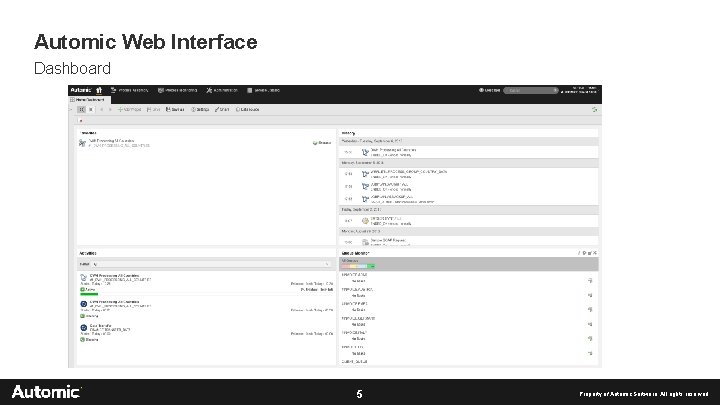Screen dimensions: 720x405
Task: Open the Process Assembly perspective
Action: click(x=129, y=90)
